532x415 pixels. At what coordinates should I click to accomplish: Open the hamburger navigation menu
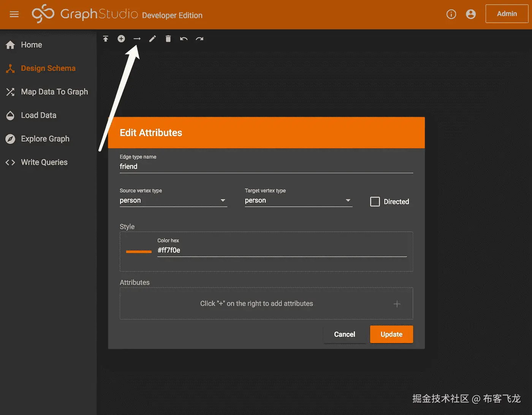point(14,14)
